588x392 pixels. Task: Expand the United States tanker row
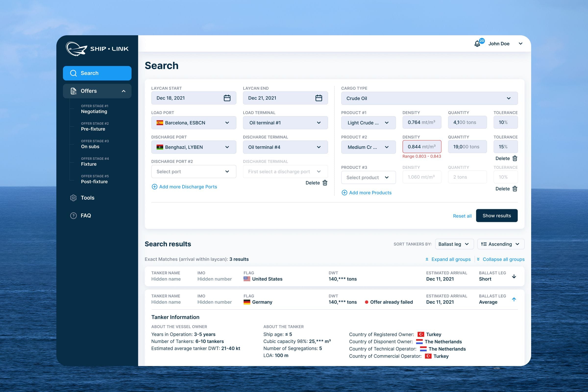(514, 276)
